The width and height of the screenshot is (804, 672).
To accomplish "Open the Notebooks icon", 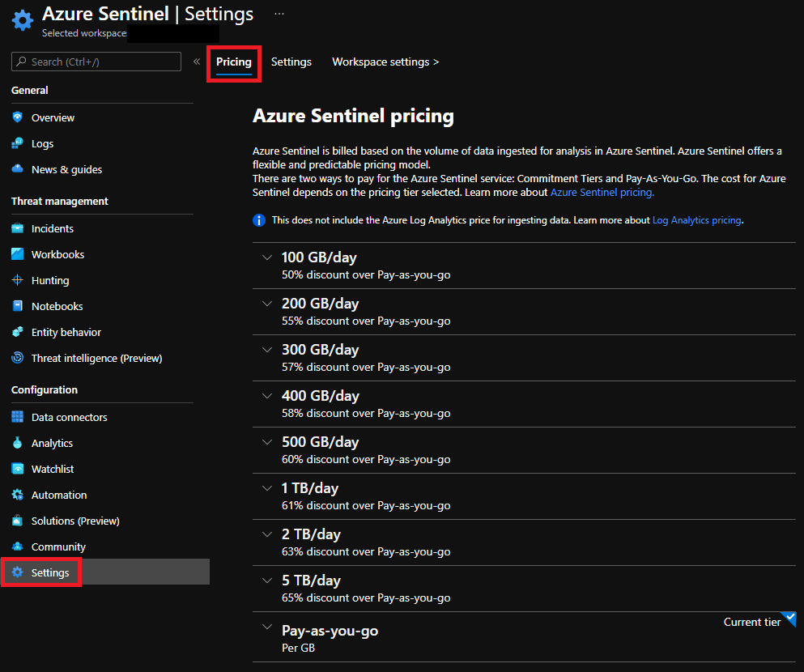I will click(18, 306).
